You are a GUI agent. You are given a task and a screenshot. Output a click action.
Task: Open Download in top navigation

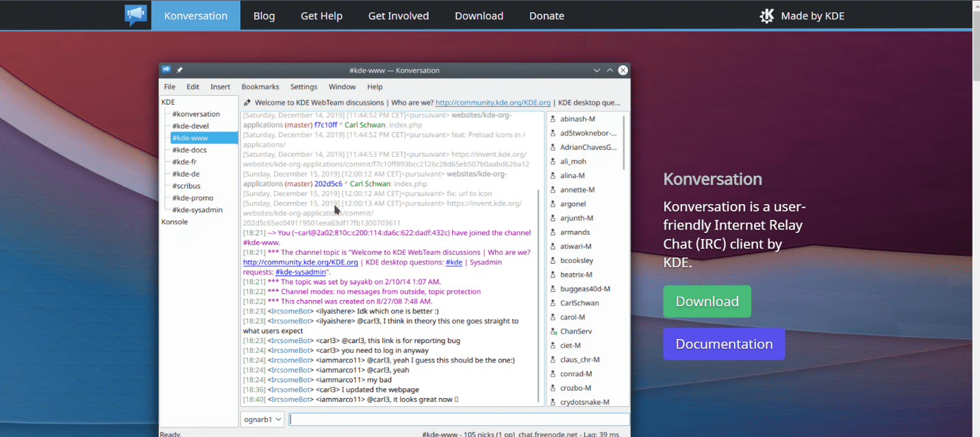[479, 15]
